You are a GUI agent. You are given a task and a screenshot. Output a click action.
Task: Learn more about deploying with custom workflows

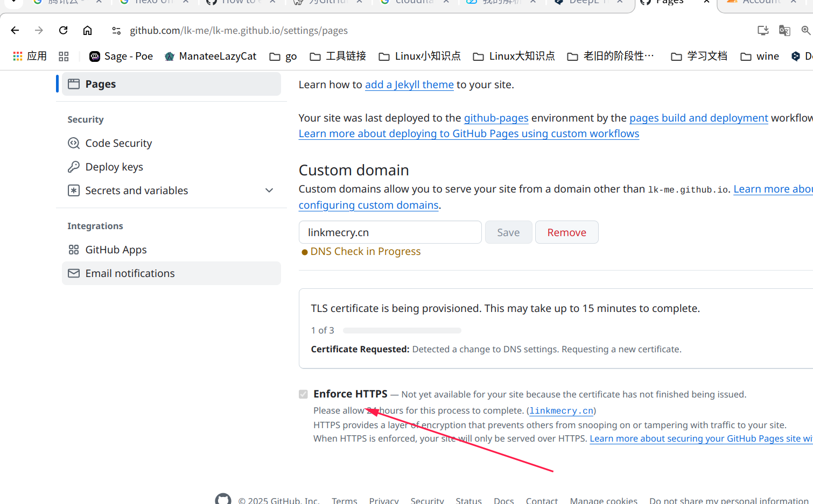click(x=469, y=133)
